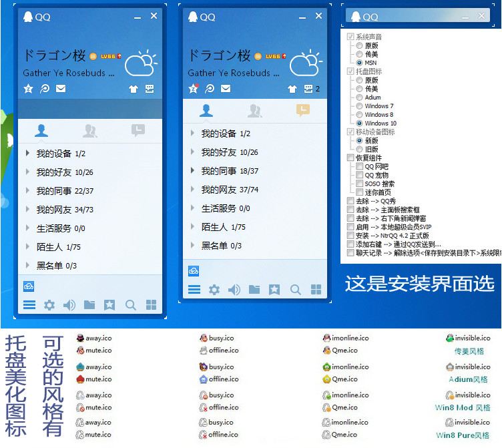The height and width of the screenshot is (448, 502).
Task: Click LV66 level badge in middle QQ window
Action: 276,56
